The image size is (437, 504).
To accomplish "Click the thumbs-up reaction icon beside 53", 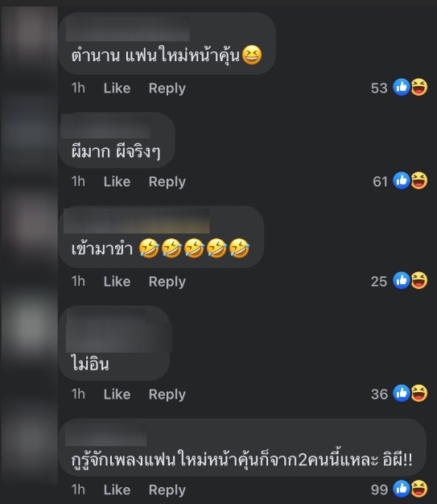I will [x=402, y=87].
